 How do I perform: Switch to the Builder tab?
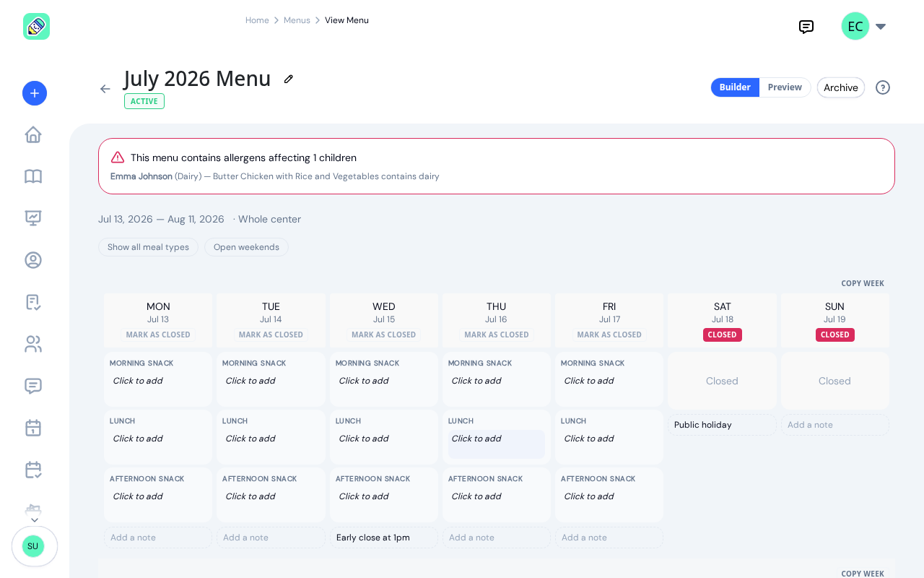coord(735,87)
